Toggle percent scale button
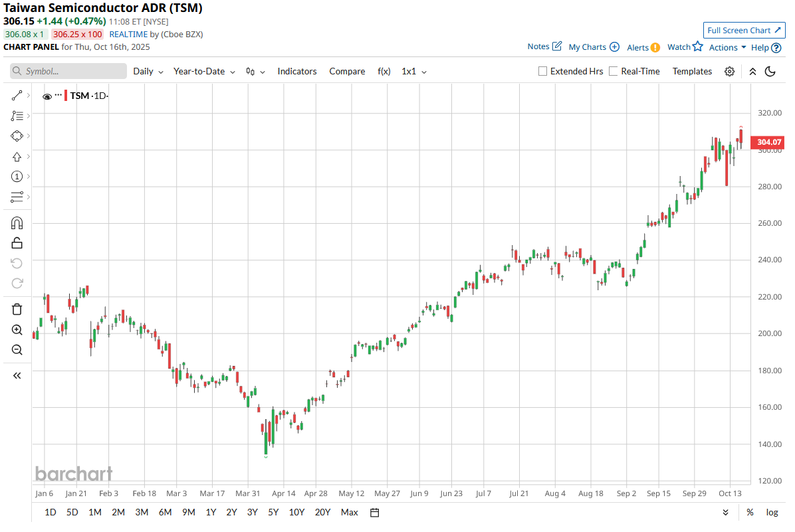The image size is (795, 532). (750, 513)
